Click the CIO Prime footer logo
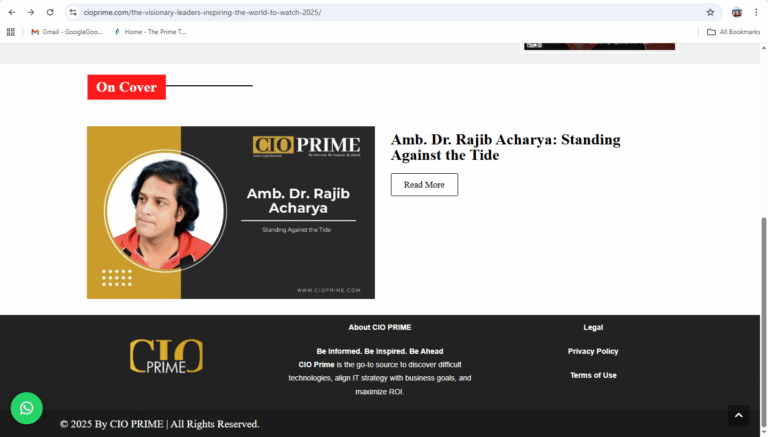768x437 pixels. pyautogui.click(x=166, y=357)
